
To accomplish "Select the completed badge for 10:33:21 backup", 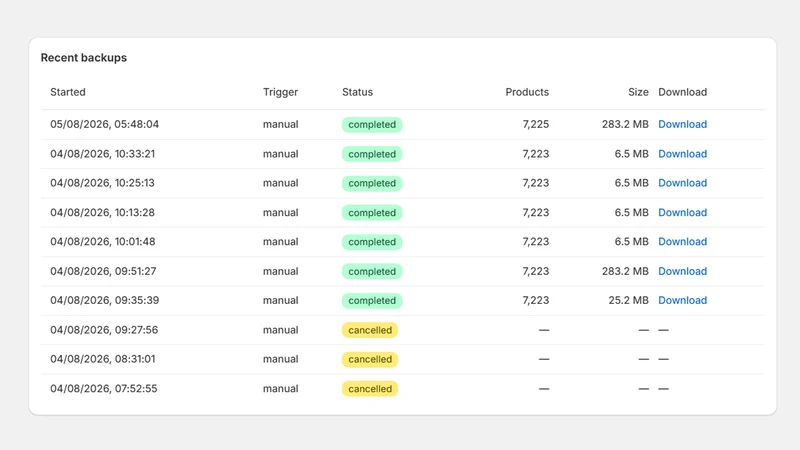I will (372, 154).
